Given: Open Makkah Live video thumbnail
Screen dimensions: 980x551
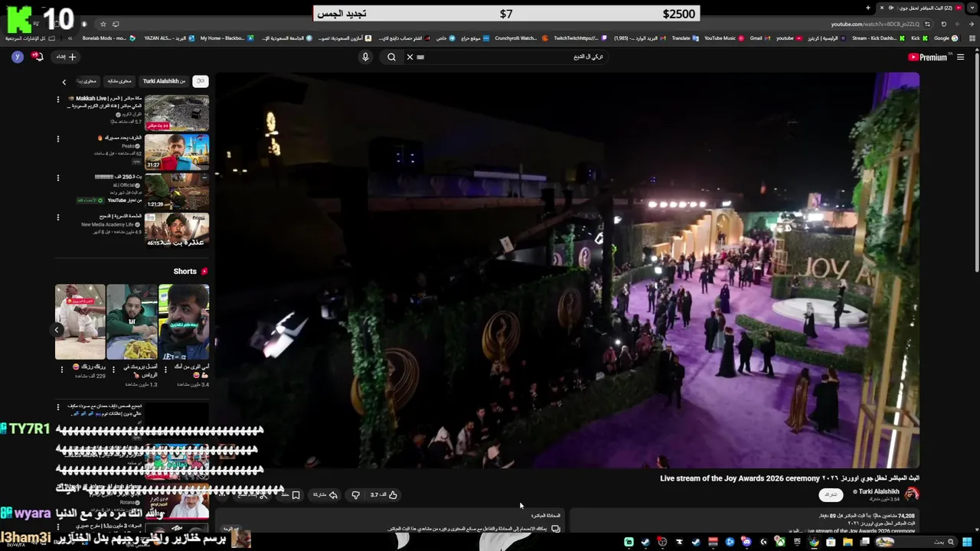Looking at the screenshot, I should (177, 112).
